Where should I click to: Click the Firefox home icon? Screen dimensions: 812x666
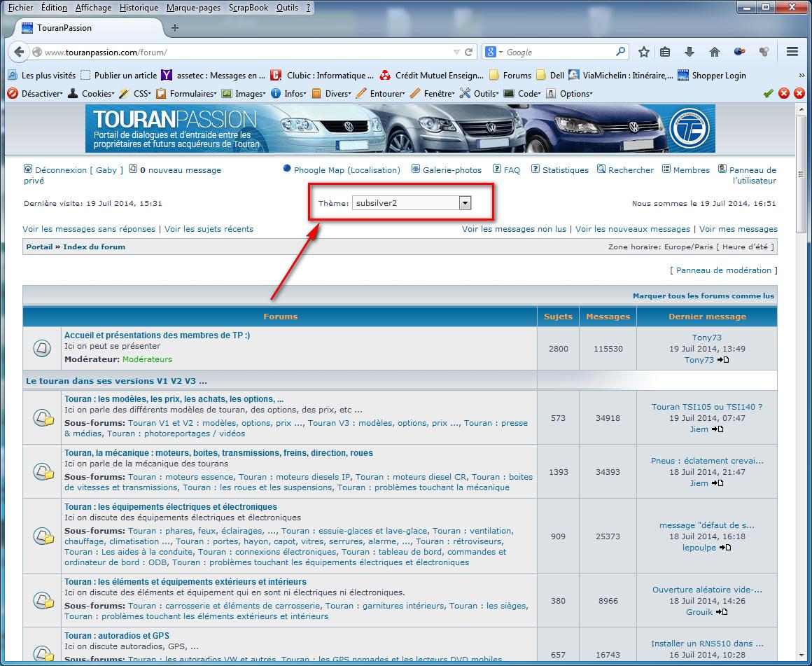tap(714, 52)
